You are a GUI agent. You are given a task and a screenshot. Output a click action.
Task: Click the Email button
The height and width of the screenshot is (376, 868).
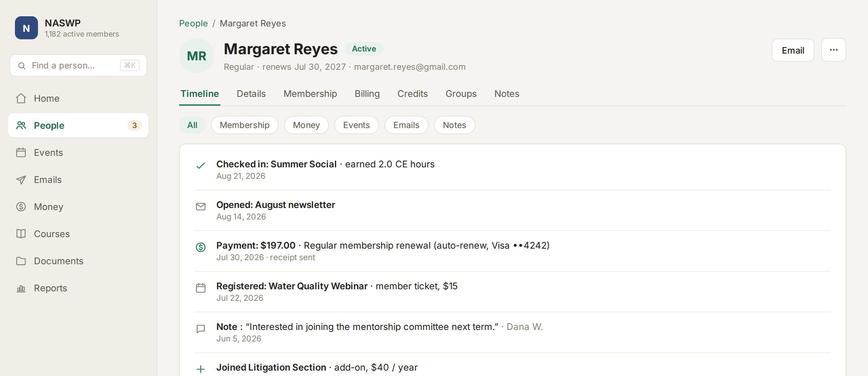tap(793, 50)
